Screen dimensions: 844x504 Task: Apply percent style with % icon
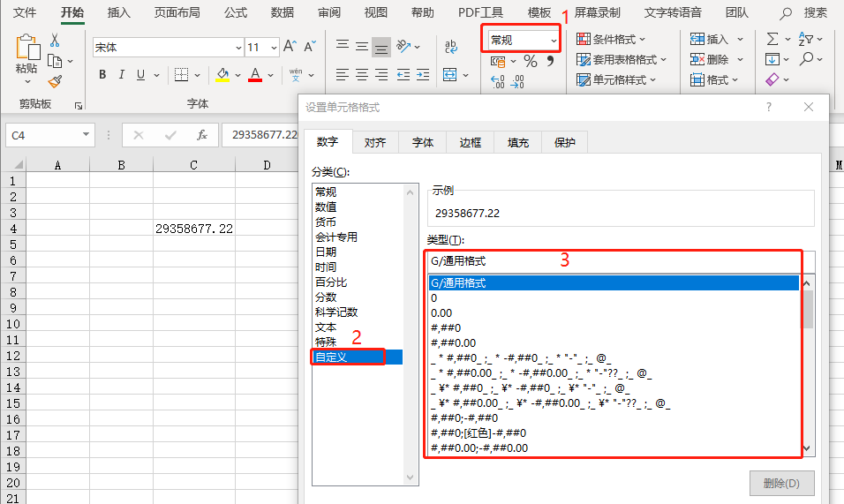530,61
